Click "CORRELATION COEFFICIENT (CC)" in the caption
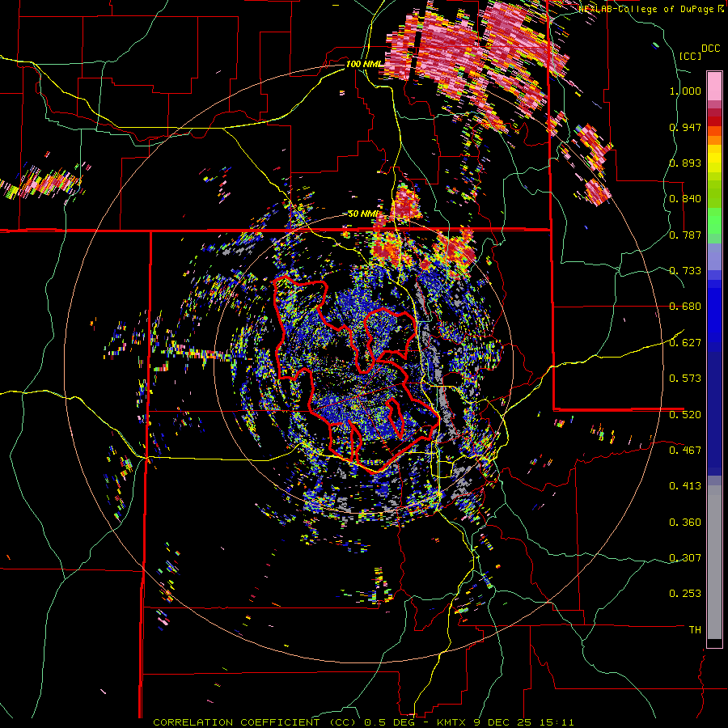728x728 pixels. [255, 722]
